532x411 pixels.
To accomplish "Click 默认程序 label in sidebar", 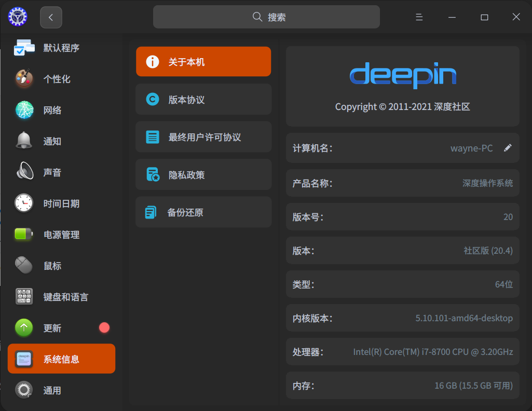I will coord(61,48).
